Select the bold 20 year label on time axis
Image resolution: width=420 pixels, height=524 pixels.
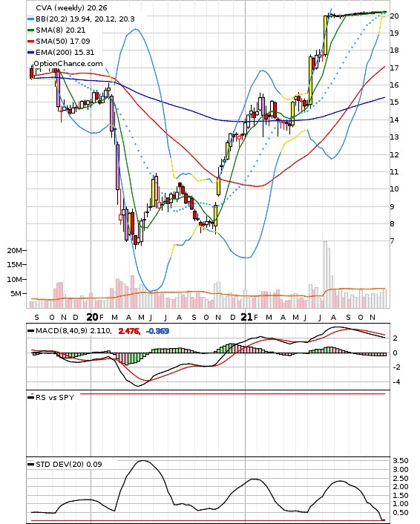(x=93, y=317)
